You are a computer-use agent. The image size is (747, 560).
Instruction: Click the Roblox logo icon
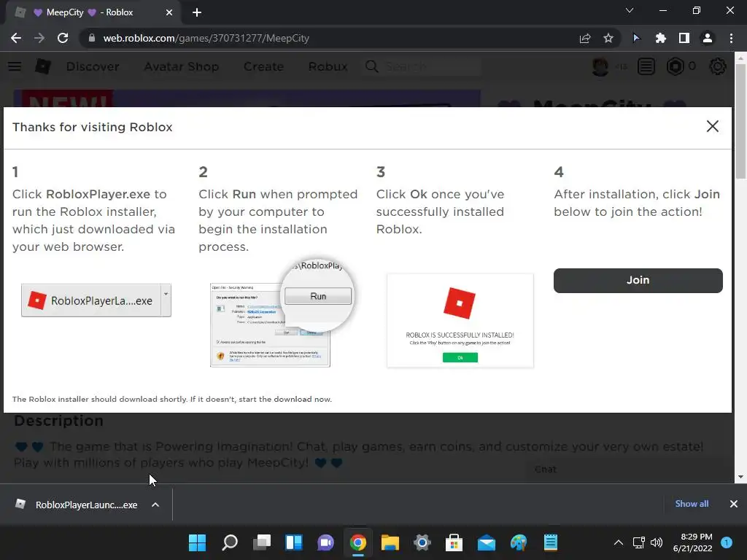(43, 66)
